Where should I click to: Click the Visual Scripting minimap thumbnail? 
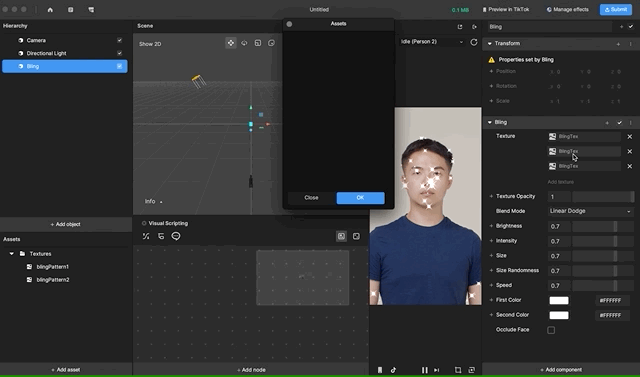(302, 278)
